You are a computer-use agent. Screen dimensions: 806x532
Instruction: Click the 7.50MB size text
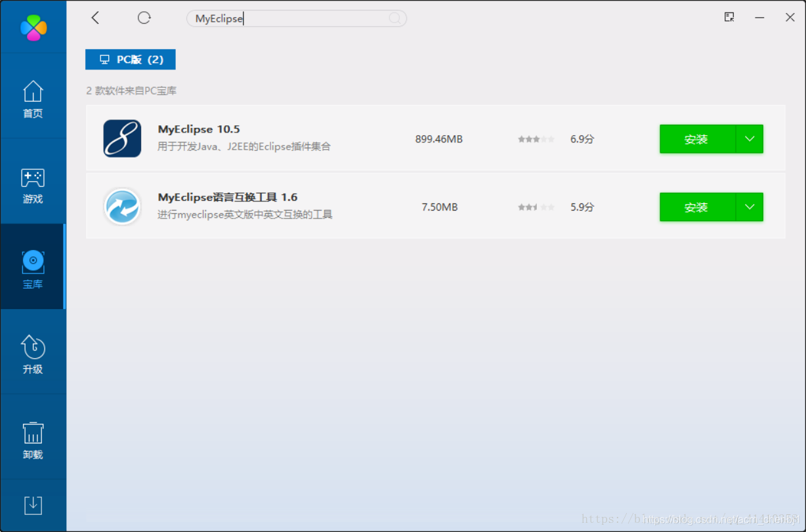click(440, 207)
